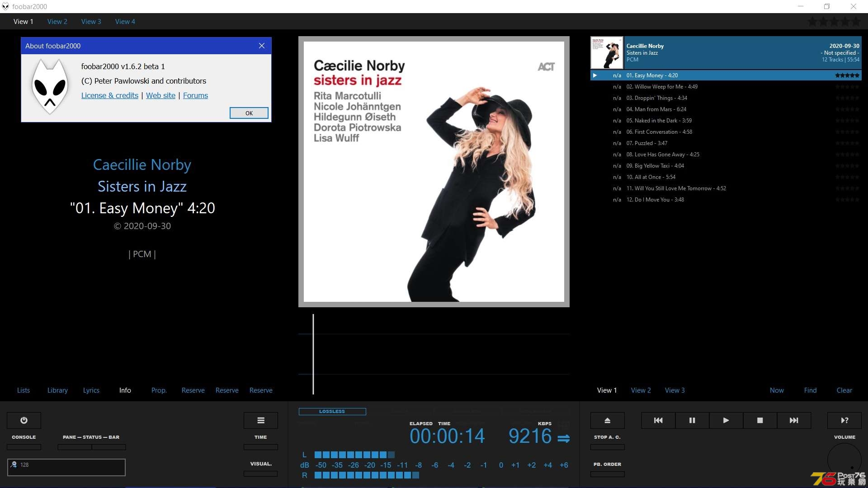Select track 12. Do I Move You
Viewport: 868px width, 488px height.
[726, 200]
